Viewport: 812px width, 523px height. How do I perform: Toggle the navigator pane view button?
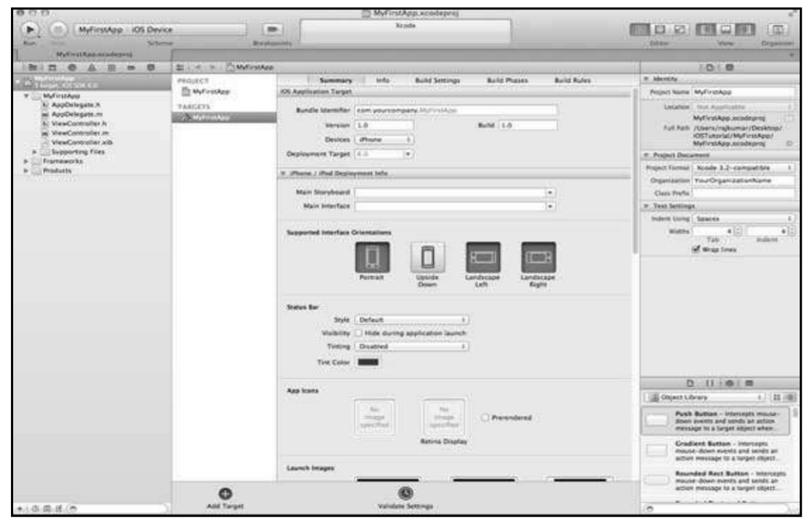coord(706,29)
